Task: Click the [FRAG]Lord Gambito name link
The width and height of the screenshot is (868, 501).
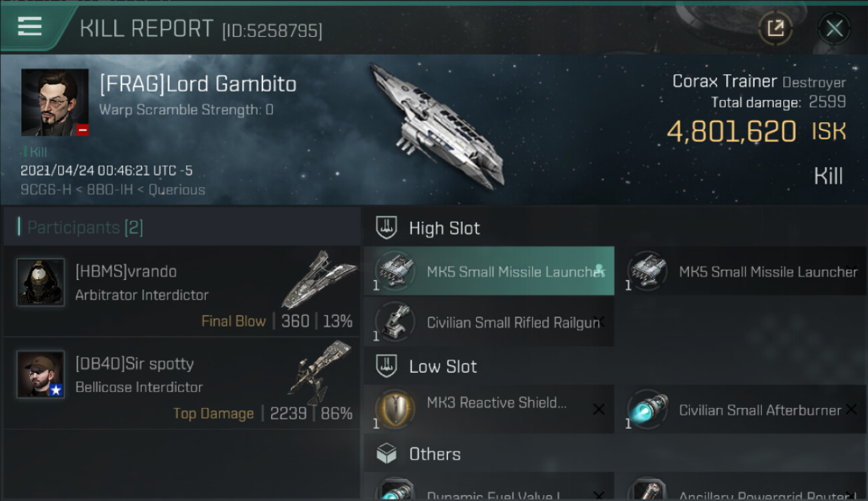Action: [x=198, y=84]
